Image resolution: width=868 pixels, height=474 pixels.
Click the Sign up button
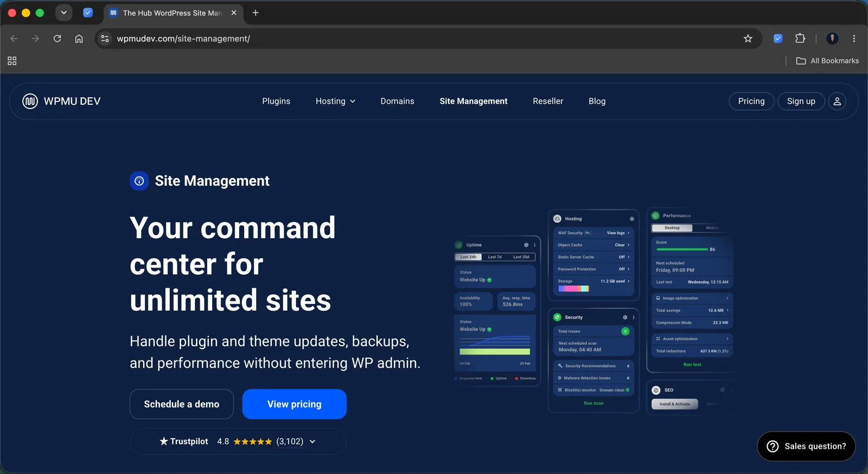801,101
